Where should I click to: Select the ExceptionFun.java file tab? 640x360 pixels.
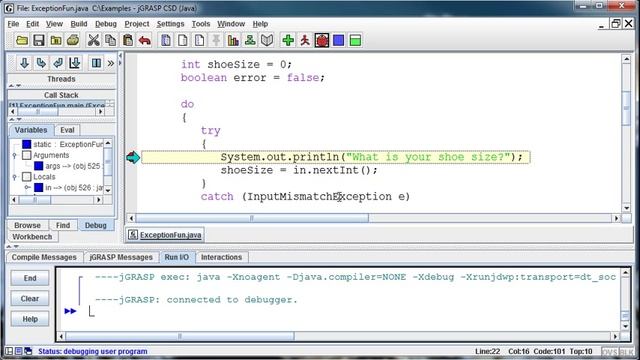[x=165, y=235]
